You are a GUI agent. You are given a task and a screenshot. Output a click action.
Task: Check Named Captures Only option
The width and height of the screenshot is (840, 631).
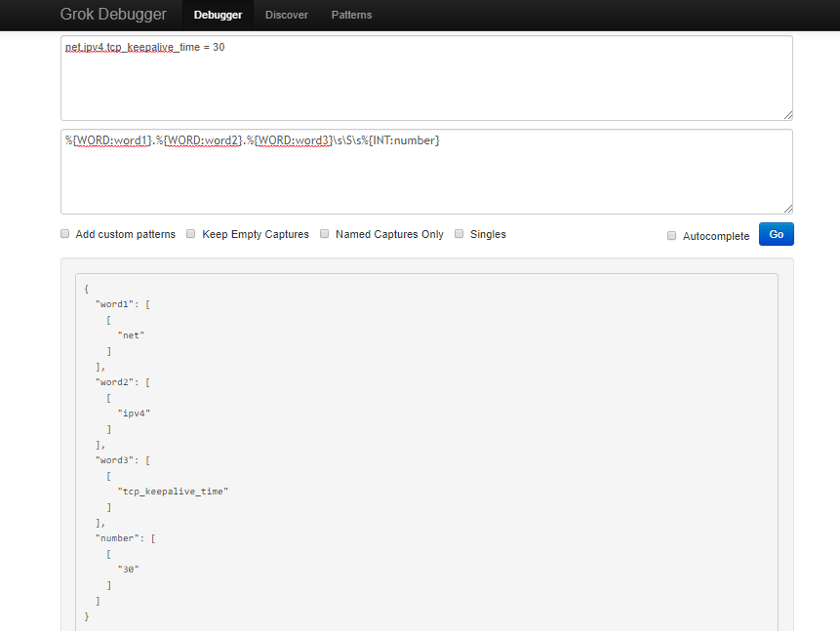coord(324,233)
